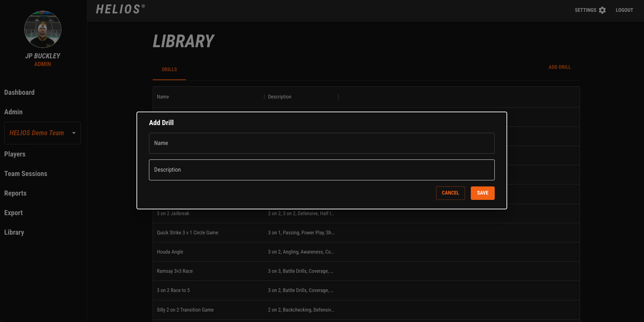The height and width of the screenshot is (322, 644).
Task: Switch to the Drills tab
Action: (x=169, y=69)
